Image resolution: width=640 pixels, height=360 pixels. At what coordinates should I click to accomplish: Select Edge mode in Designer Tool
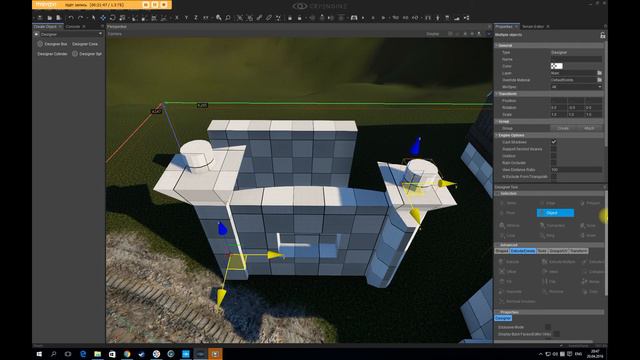point(549,203)
